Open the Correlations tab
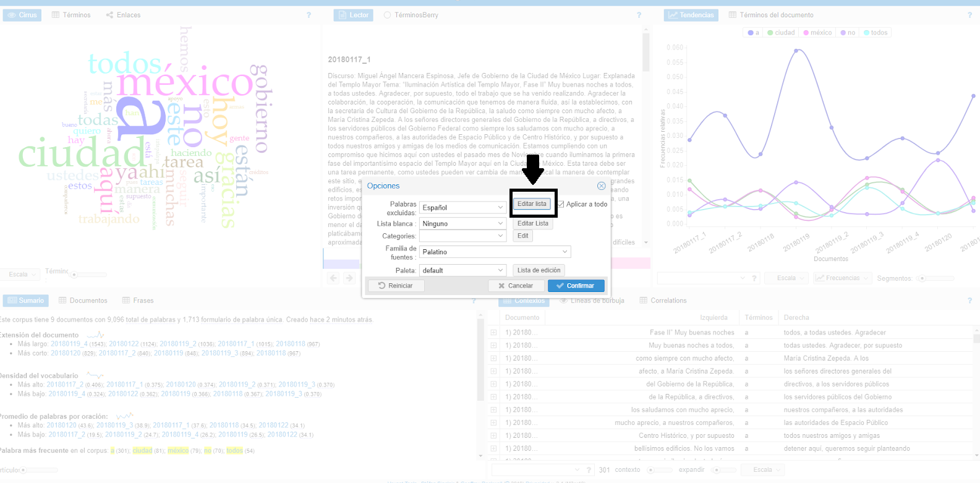 coord(663,301)
